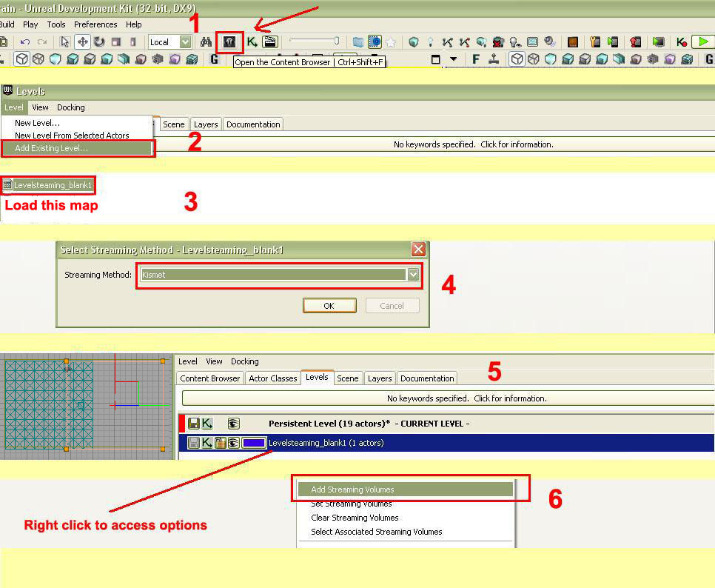Click the mobile device wrench settings icon
This screenshot has height=588, width=715.
click(595, 42)
